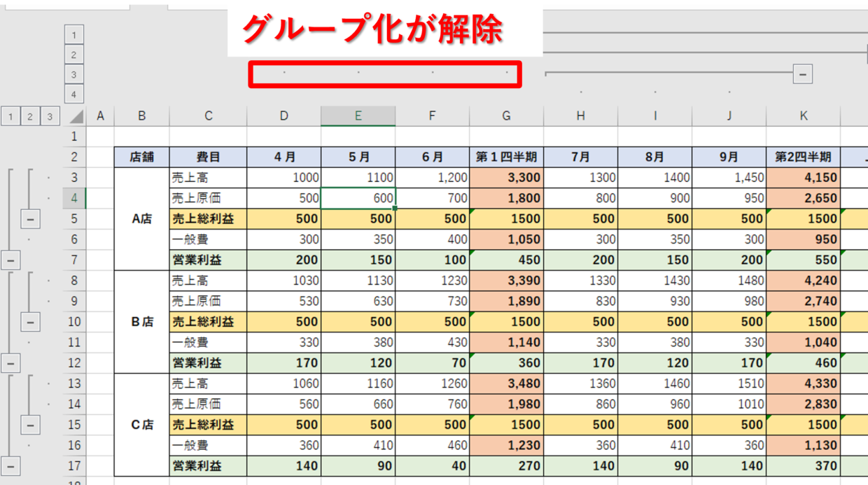Select row 1 header
This screenshot has width=868, height=485.
[x=75, y=136]
